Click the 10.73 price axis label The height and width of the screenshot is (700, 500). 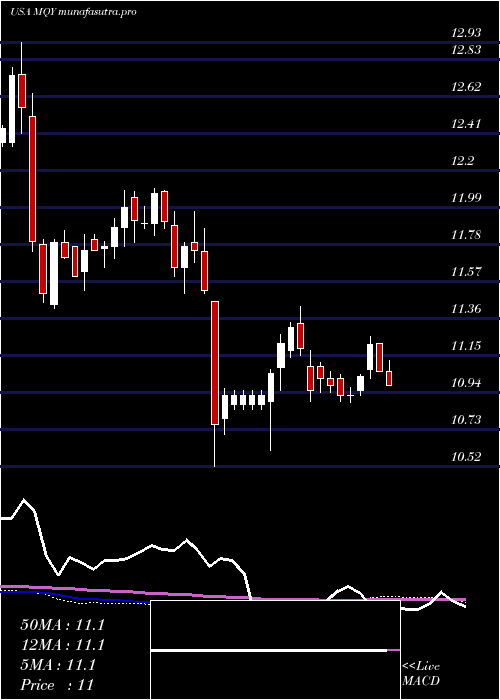pyautogui.click(x=466, y=420)
